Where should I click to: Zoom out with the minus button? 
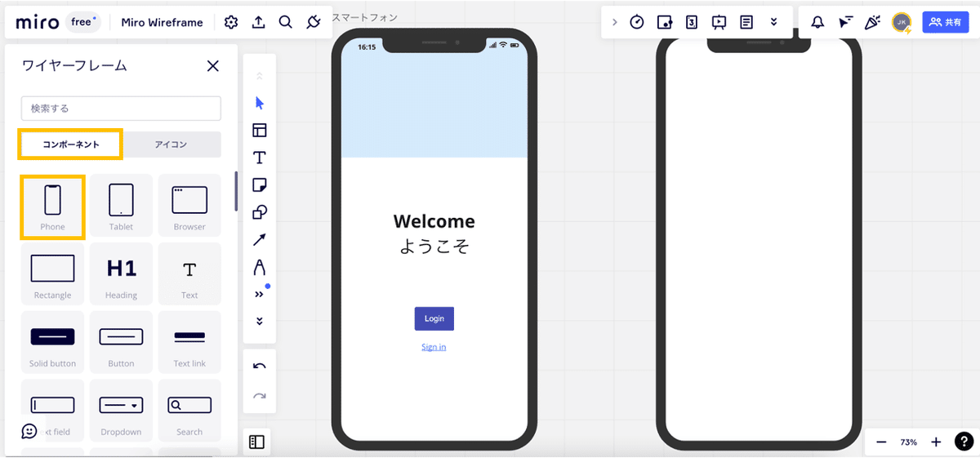pyautogui.click(x=881, y=442)
